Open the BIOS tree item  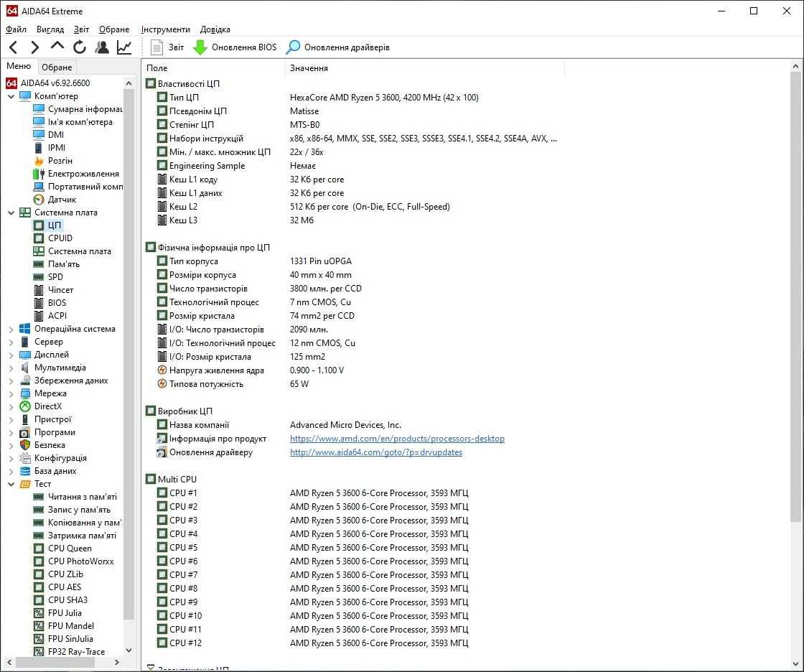point(50,303)
